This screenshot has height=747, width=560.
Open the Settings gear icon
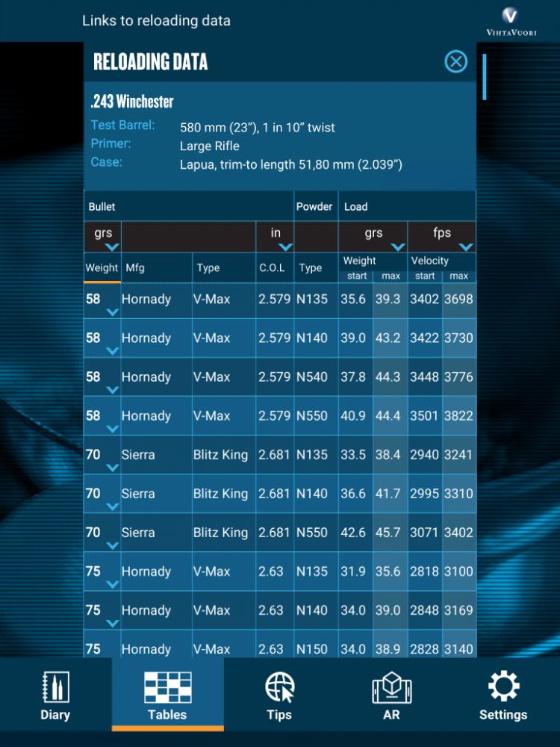click(503, 686)
